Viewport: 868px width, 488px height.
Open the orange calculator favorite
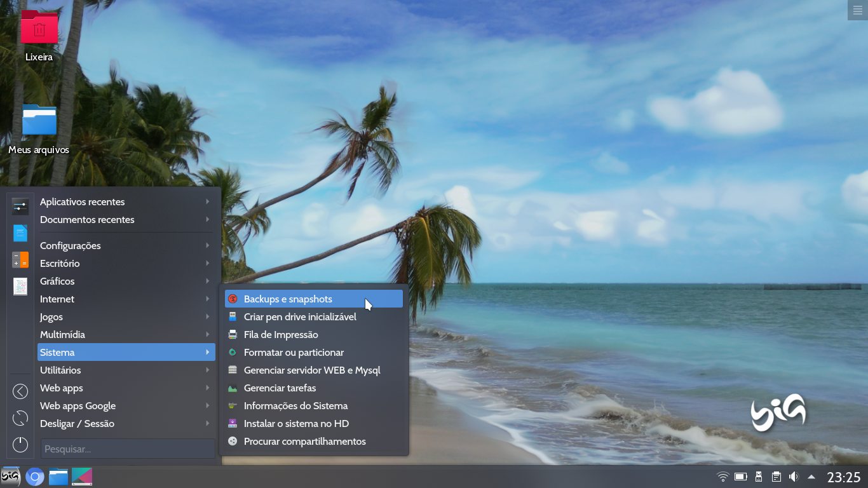coord(20,260)
